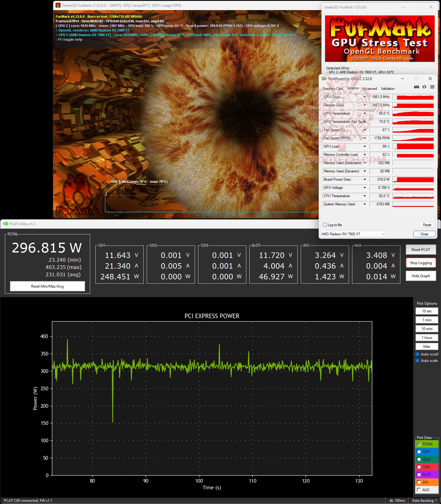The height and width of the screenshot is (504, 441).
Task: Open the Fan Speed (RPM) sensor dropdown
Action: coord(365,138)
